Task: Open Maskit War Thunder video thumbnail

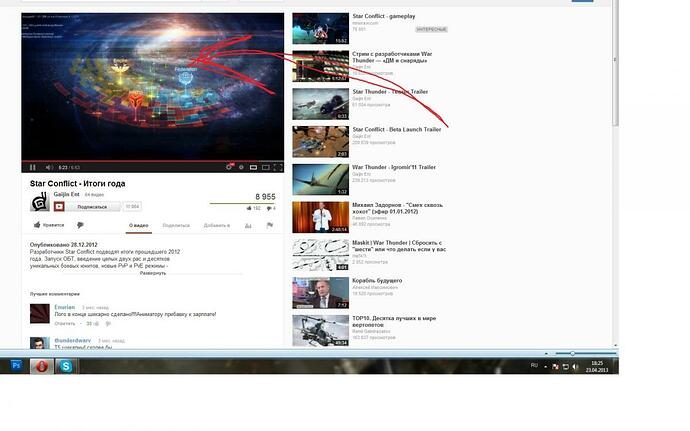Action: click(320, 255)
